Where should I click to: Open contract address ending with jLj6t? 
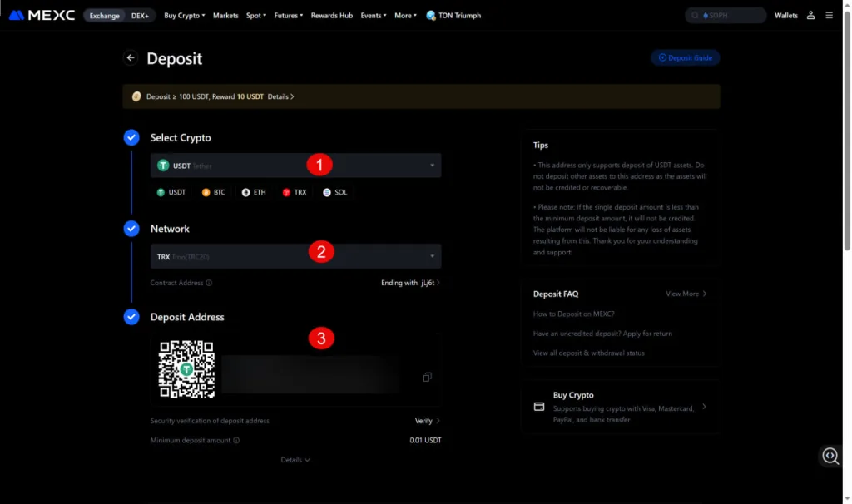[410, 283]
